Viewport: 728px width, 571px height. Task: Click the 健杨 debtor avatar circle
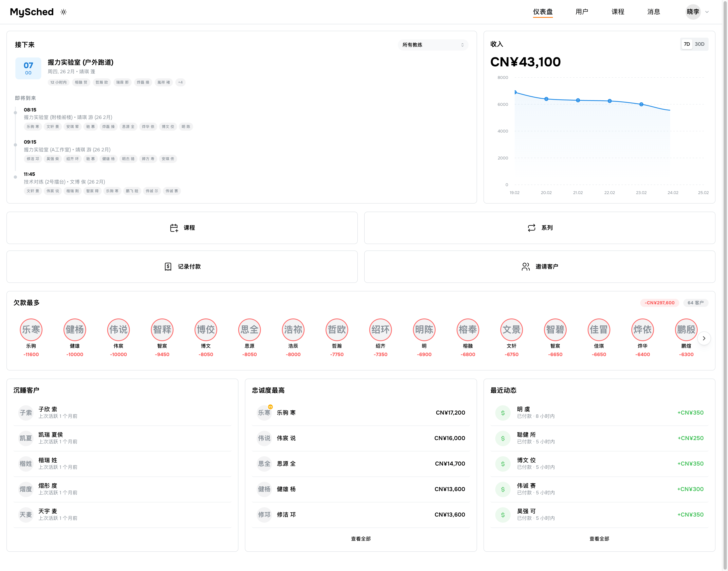[74, 330]
